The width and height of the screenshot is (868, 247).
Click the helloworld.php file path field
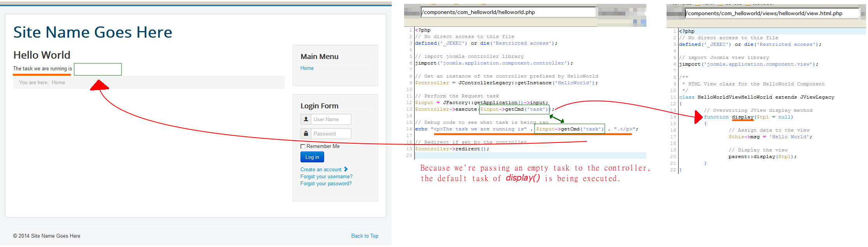click(x=509, y=12)
